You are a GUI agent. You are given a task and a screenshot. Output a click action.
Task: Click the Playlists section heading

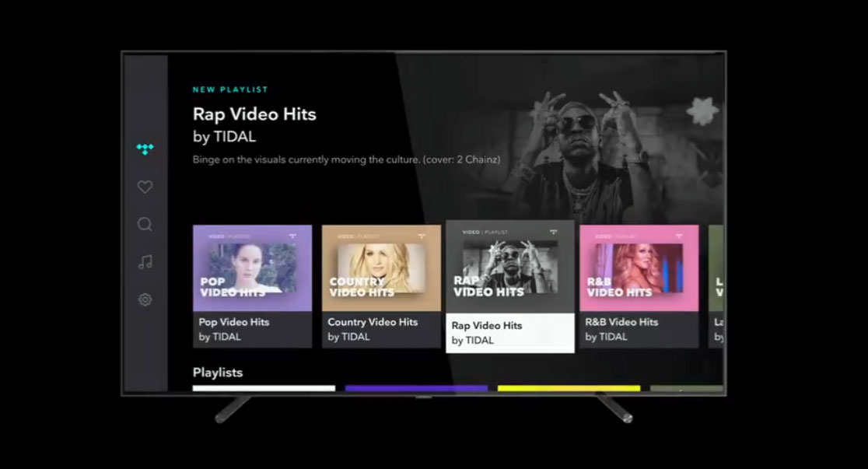coord(218,373)
